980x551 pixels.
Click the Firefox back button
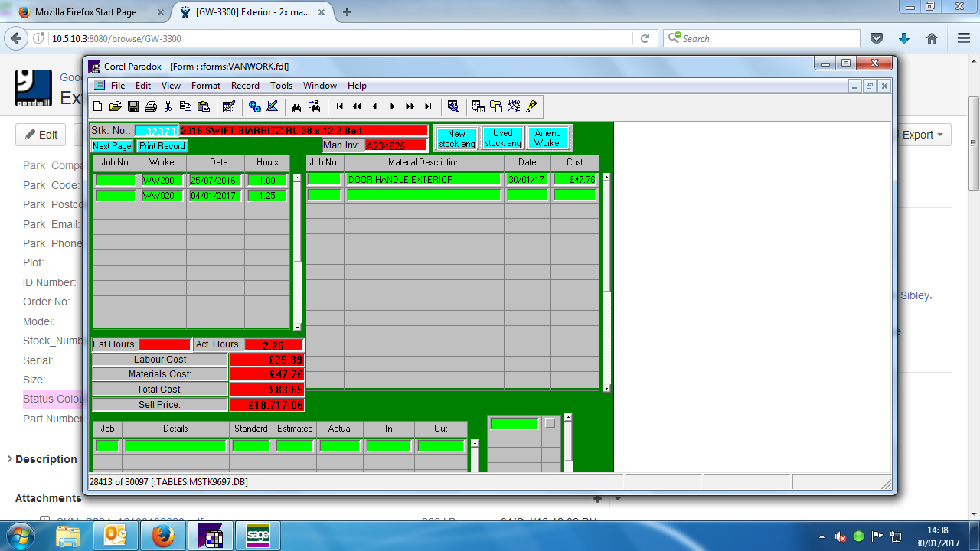[x=15, y=38]
